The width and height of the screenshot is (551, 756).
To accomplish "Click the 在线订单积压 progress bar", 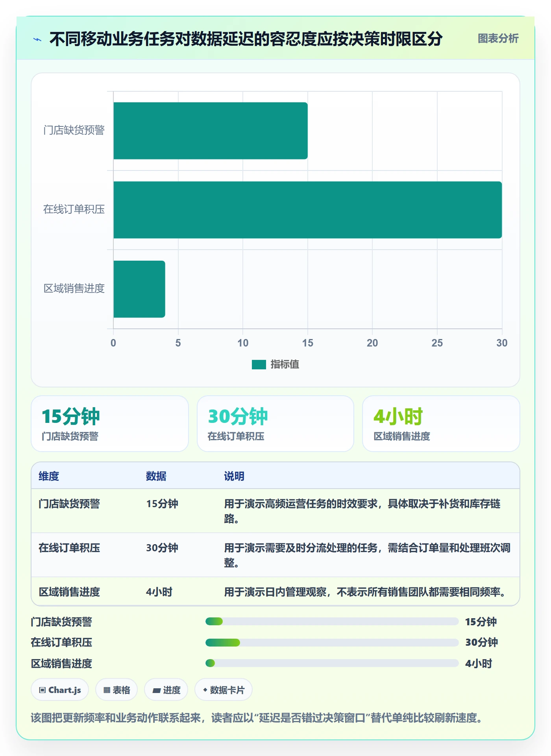I will [332, 643].
